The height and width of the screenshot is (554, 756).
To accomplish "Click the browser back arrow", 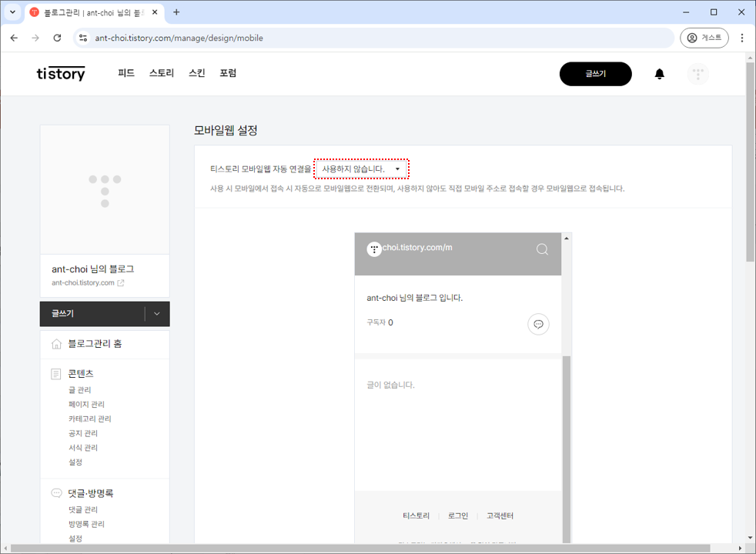I will pyautogui.click(x=14, y=38).
